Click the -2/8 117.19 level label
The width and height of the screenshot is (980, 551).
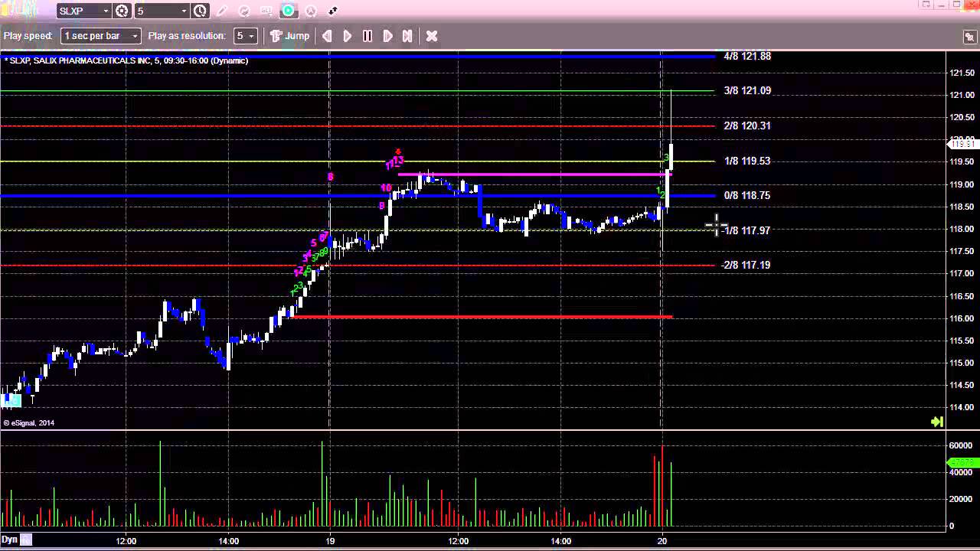point(746,265)
